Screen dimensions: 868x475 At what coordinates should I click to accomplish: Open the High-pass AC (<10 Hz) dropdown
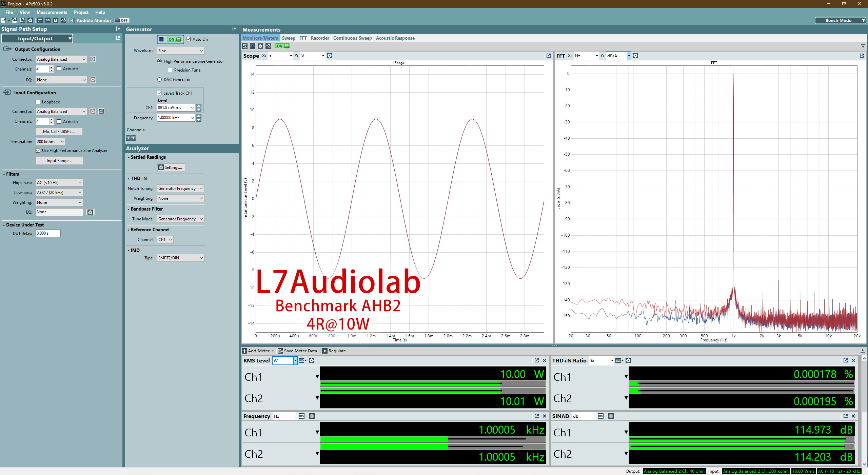[x=59, y=183]
